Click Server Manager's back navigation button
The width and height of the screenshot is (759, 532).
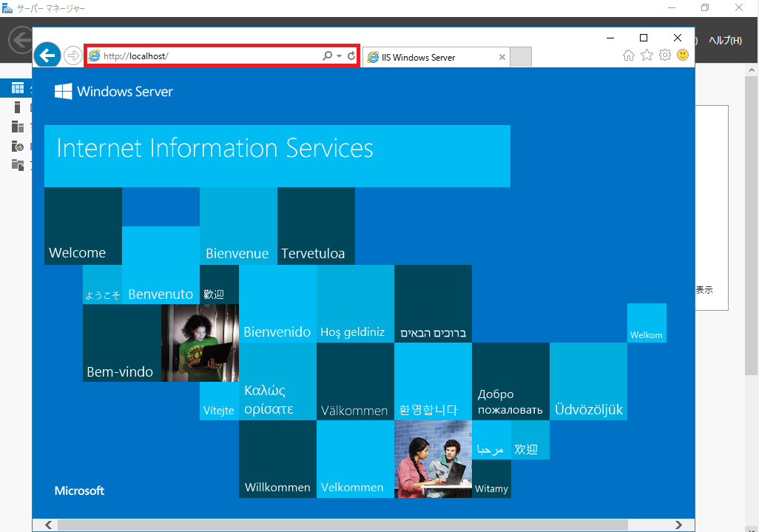[21, 40]
